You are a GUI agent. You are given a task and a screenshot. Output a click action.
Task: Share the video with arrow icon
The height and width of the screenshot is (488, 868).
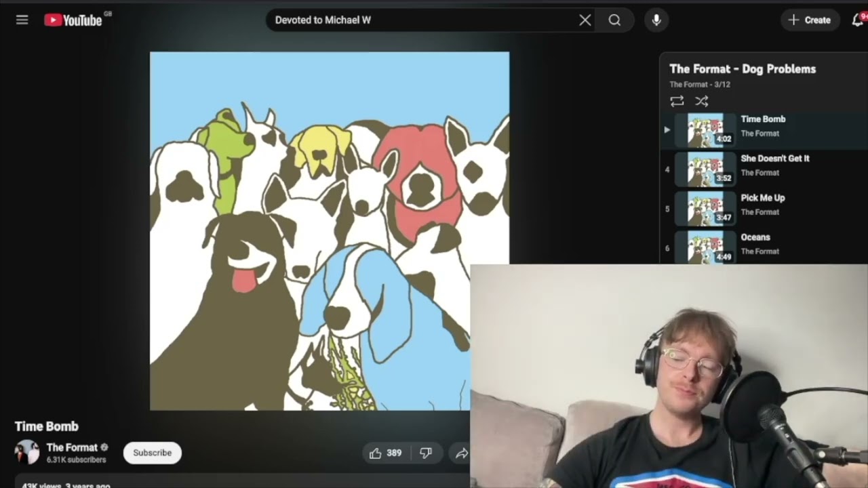461,453
